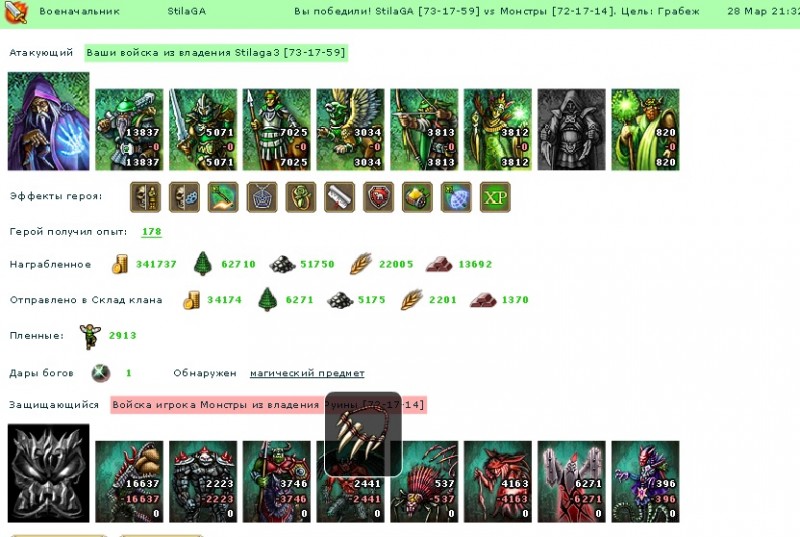Open the магический предмет link
This screenshot has height=537, width=800.
point(307,373)
